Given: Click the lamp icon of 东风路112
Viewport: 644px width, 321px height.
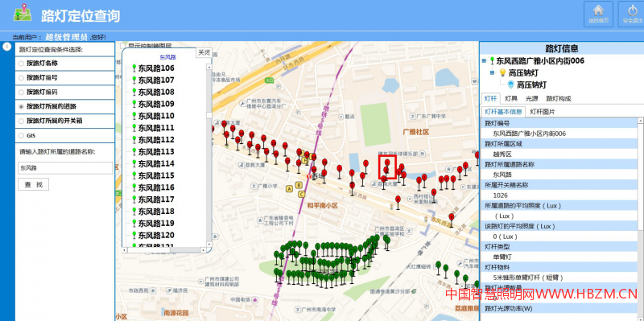Looking at the screenshot, I should click(134, 139).
